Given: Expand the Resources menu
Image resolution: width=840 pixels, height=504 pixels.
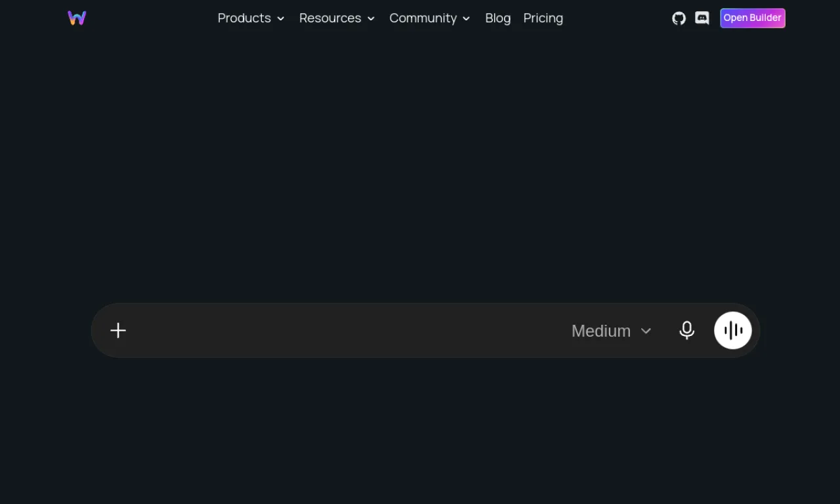Looking at the screenshot, I should point(337,18).
